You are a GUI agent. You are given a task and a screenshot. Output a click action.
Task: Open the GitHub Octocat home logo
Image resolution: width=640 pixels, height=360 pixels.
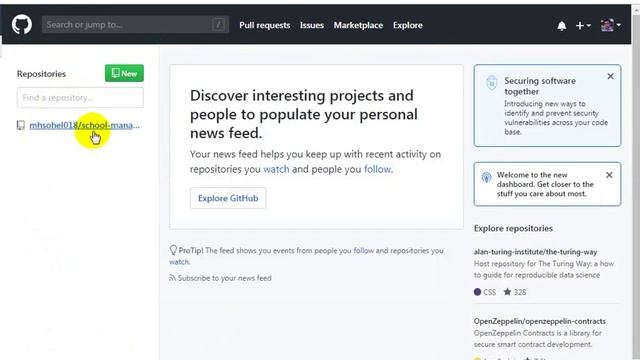pos(22,24)
